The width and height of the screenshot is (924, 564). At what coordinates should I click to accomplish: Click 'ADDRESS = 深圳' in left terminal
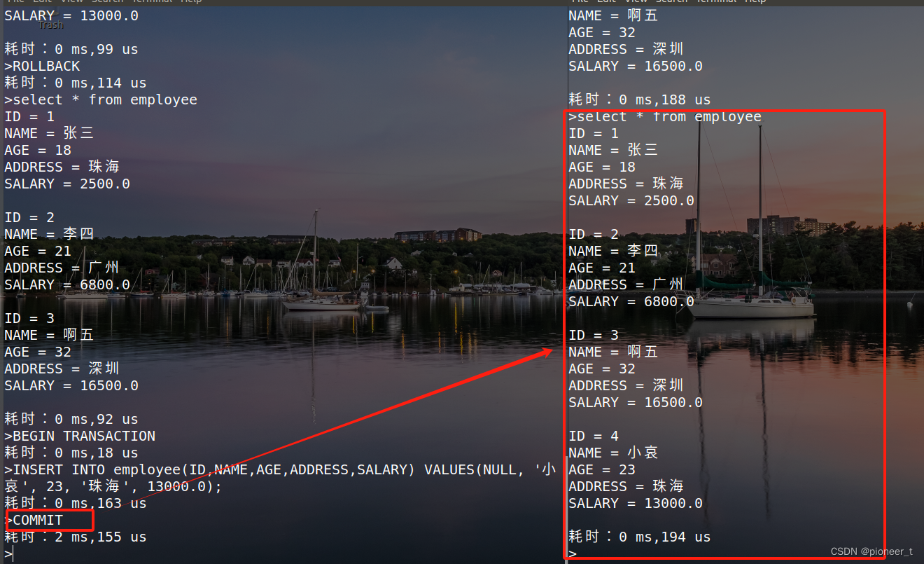62,369
